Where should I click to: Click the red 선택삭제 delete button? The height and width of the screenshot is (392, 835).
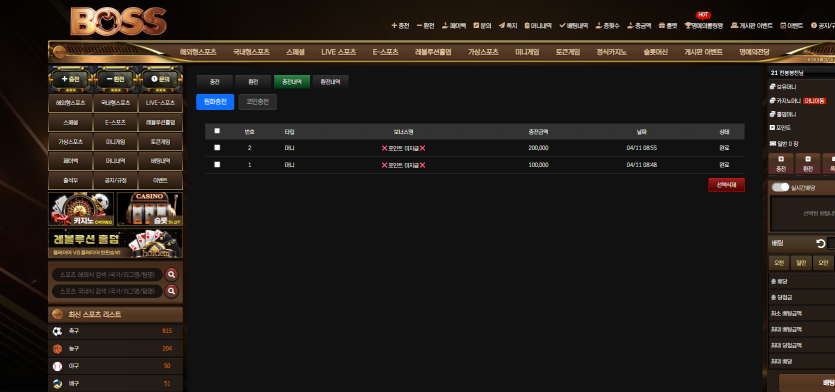[726, 185]
